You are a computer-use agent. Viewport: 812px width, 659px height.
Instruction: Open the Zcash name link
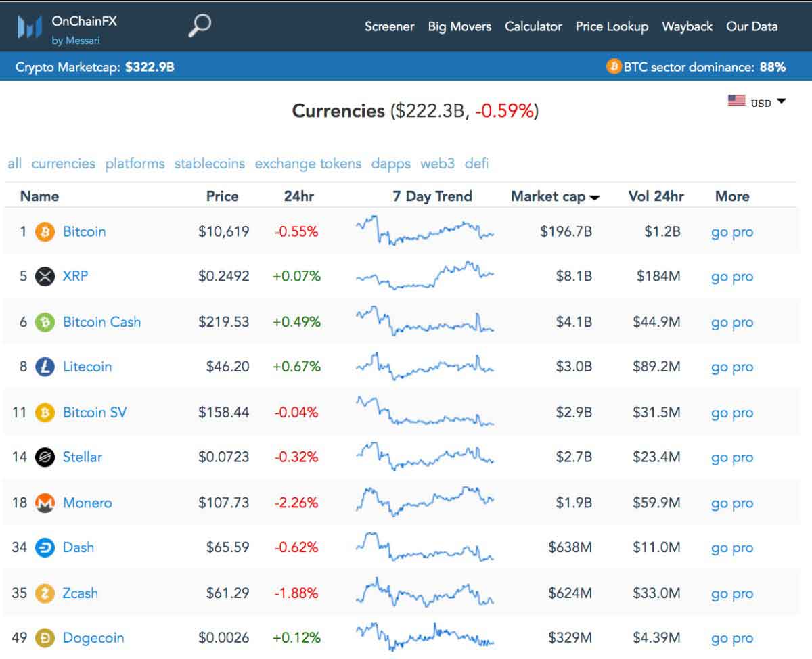81,593
